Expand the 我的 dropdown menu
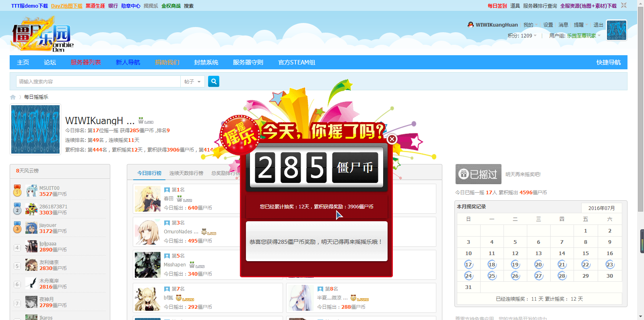644x320 pixels. pyautogui.click(x=530, y=25)
